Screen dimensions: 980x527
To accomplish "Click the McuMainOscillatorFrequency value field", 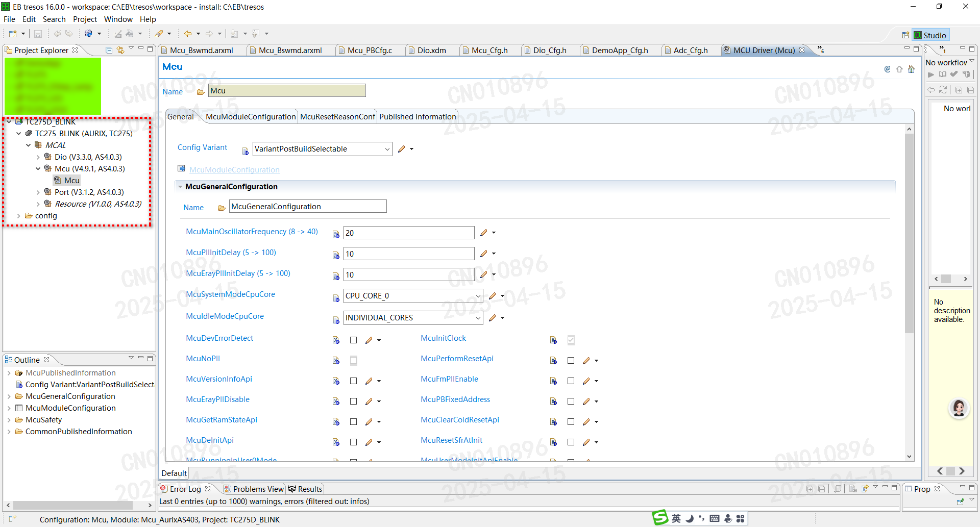I will click(x=409, y=233).
